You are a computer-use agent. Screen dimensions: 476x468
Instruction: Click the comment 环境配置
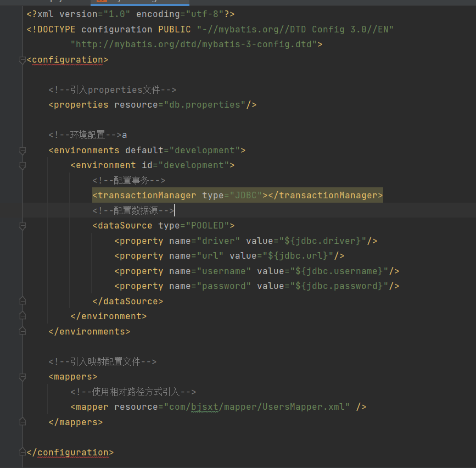[x=85, y=135]
